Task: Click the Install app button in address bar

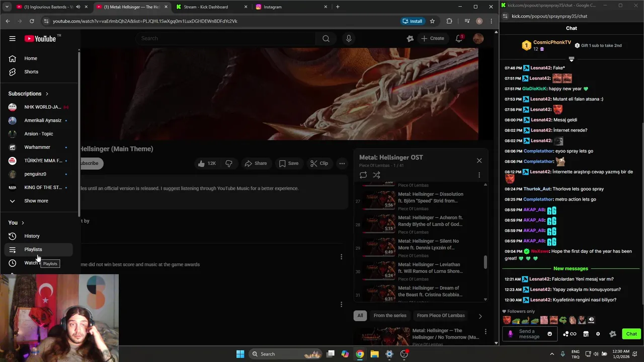Action: pyautogui.click(x=412, y=21)
